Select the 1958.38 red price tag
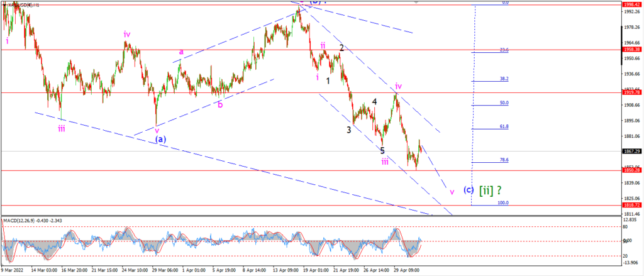 633,49
